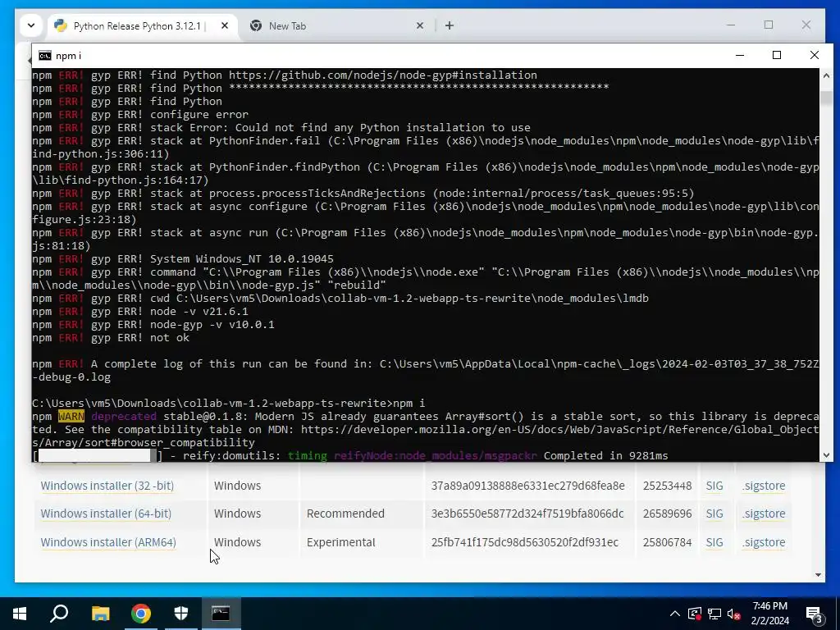Close the New Tab tab
Viewport: 840px width, 630px height.
(x=420, y=25)
